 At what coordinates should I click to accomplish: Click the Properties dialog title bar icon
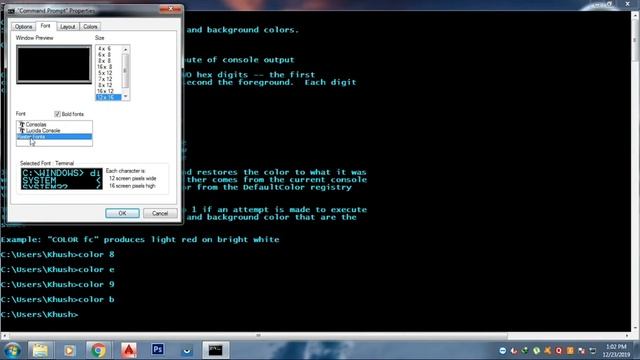11,11
